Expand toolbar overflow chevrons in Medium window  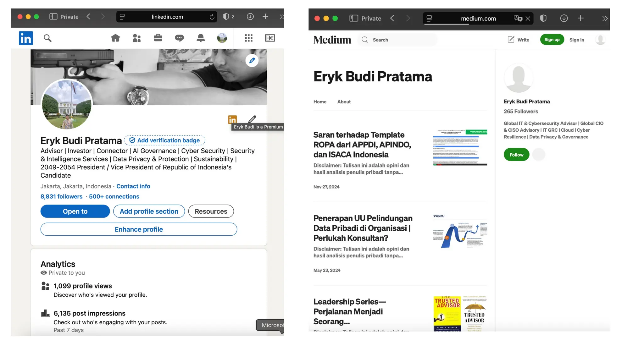605,19
